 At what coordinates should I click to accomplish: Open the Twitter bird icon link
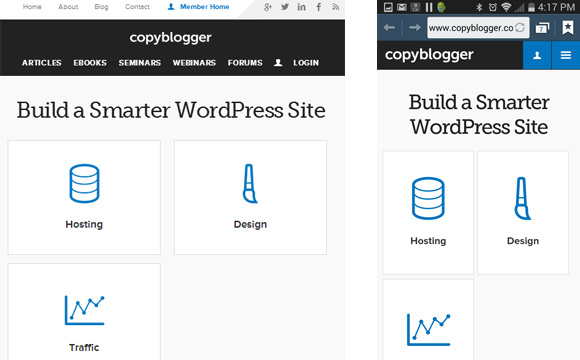(284, 7)
